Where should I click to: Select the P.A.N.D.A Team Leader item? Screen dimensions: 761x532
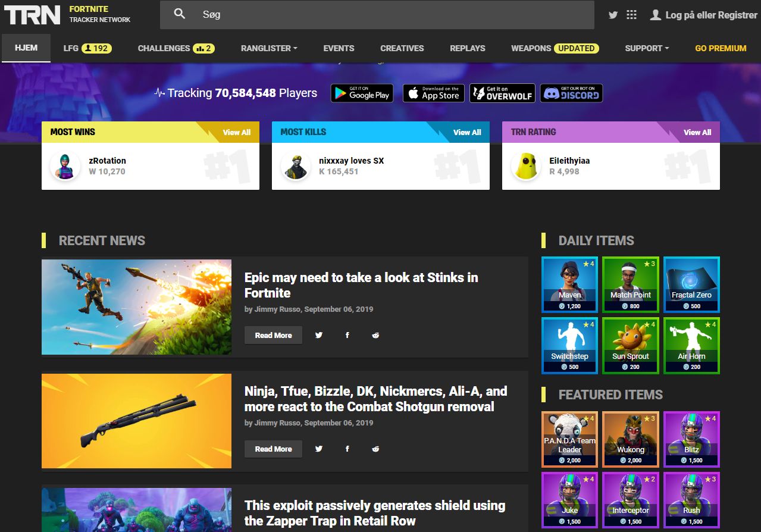[570, 439]
